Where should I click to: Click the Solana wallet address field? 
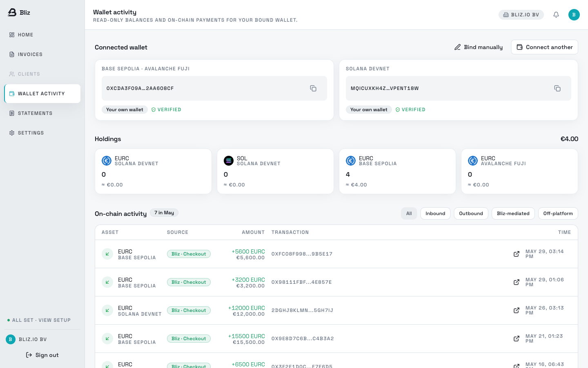[459, 88]
